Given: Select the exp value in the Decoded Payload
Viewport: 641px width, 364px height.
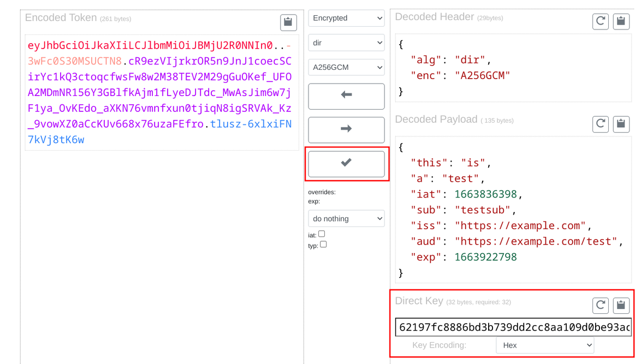Looking at the screenshot, I should coord(485,256).
